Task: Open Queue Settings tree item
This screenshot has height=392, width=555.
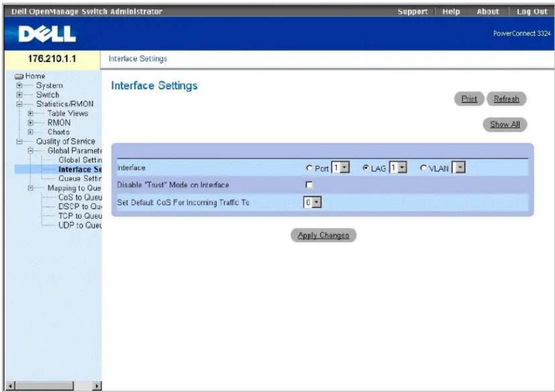Action: 80,178
